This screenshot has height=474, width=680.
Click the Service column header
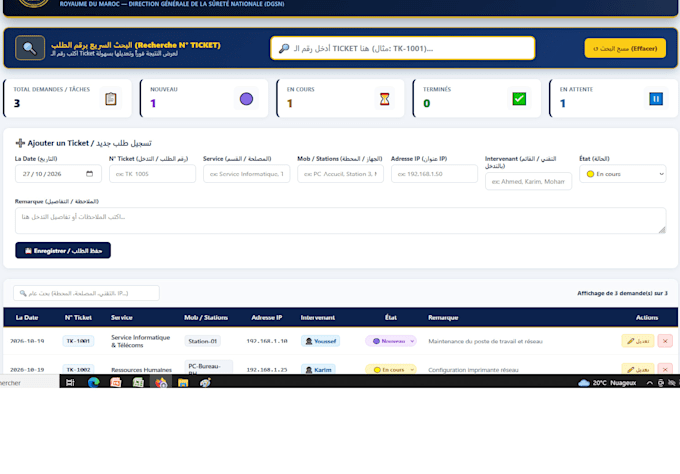(122, 317)
